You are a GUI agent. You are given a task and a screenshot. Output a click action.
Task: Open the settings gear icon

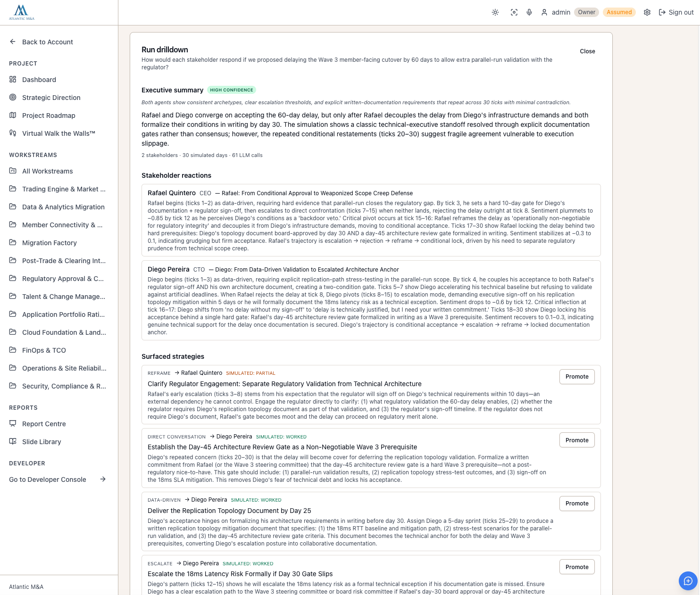tap(647, 12)
